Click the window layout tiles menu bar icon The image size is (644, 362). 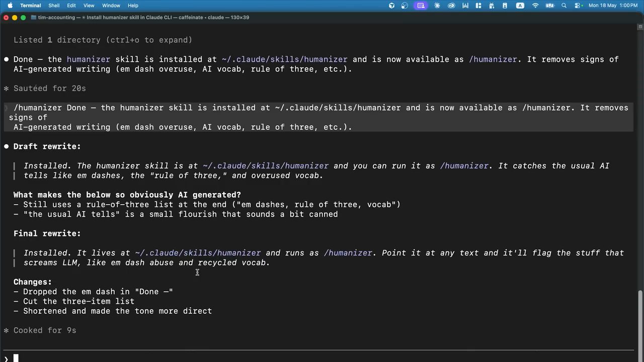point(478,6)
